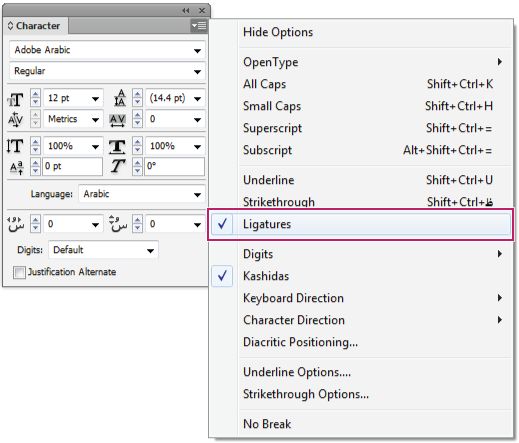The height and width of the screenshot is (443, 519).
Task: Click the baseline shift 0 pt field
Action: [72, 166]
